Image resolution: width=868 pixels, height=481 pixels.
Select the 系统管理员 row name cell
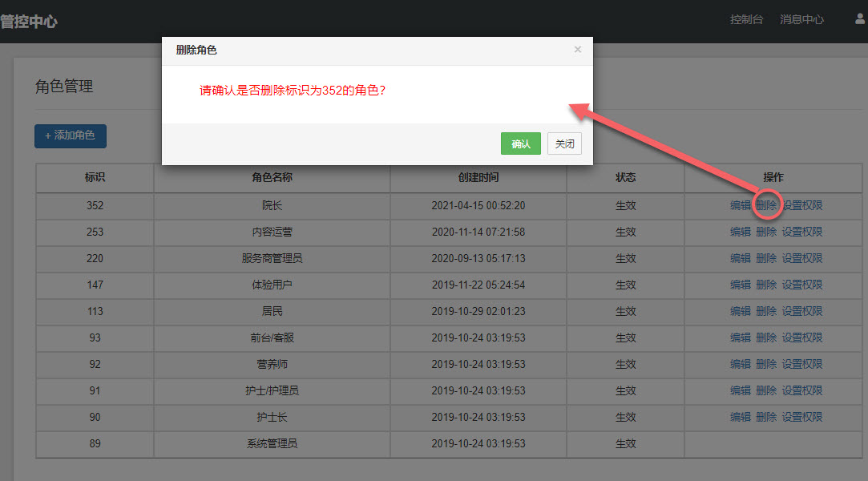272,443
